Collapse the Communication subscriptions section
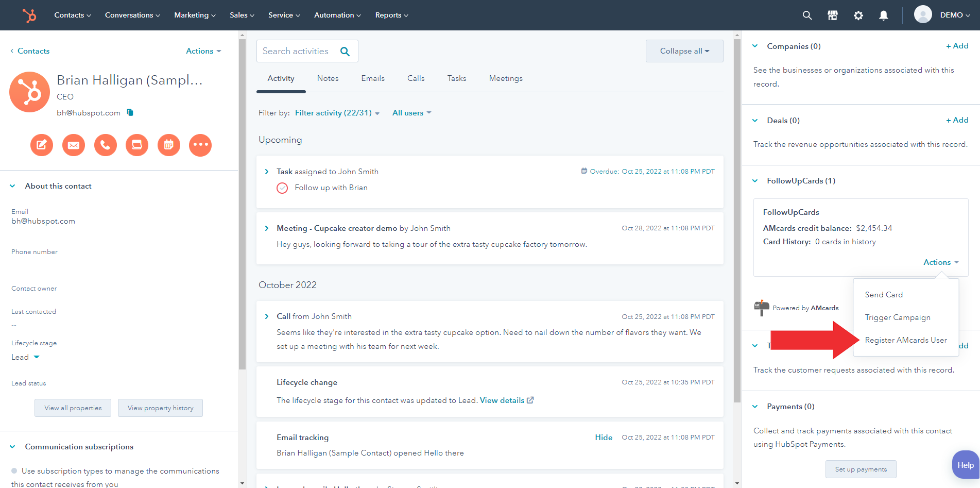 tap(12, 447)
